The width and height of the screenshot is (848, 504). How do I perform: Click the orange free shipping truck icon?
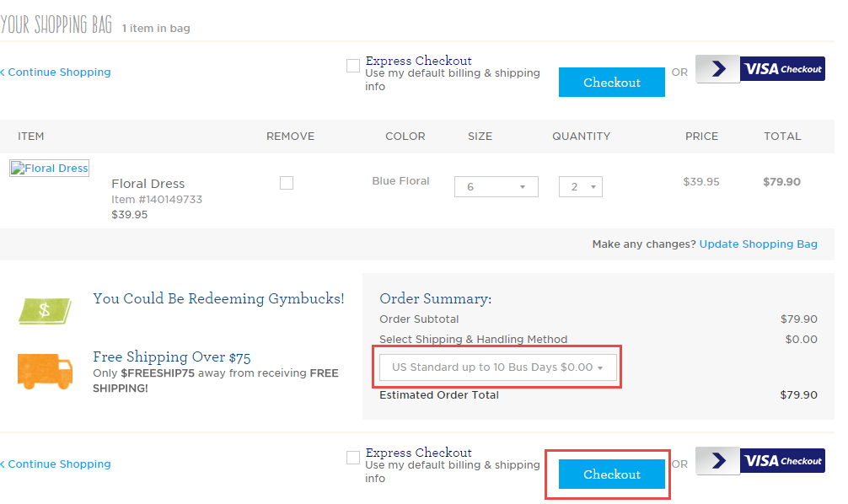tap(45, 371)
